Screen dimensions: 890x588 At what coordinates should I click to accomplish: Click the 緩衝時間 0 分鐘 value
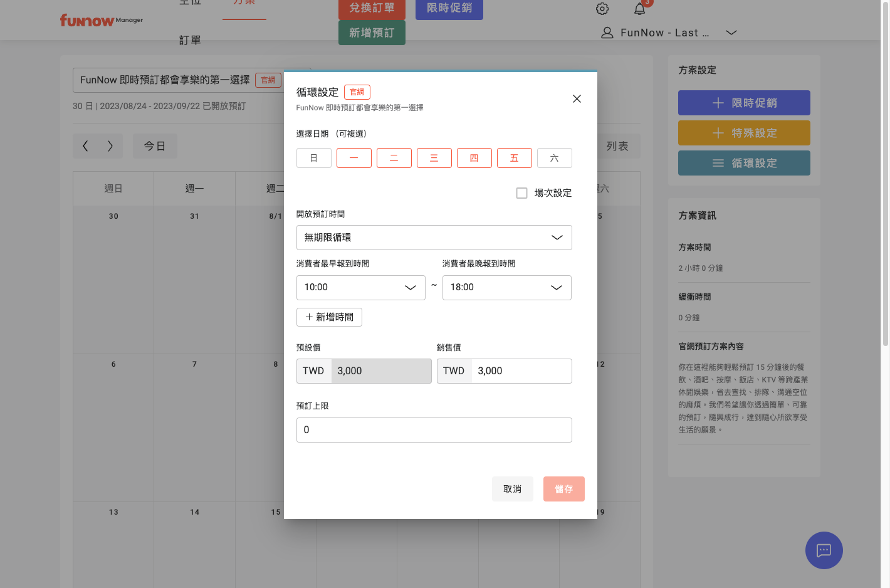pyautogui.click(x=689, y=318)
